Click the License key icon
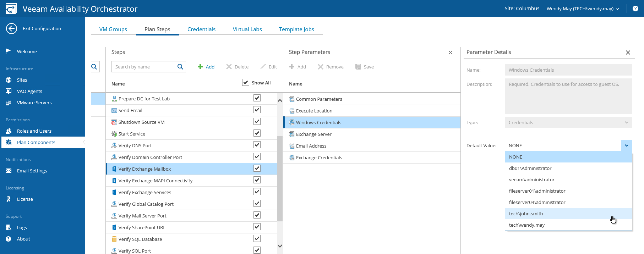 coord(9,199)
